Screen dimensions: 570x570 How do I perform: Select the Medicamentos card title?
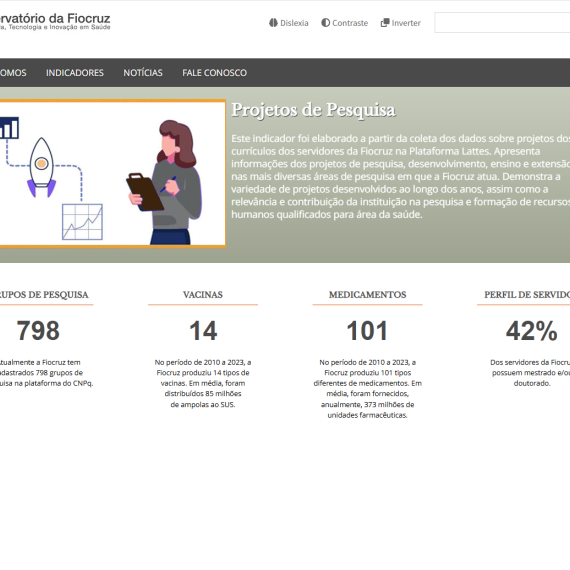coord(368,294)
